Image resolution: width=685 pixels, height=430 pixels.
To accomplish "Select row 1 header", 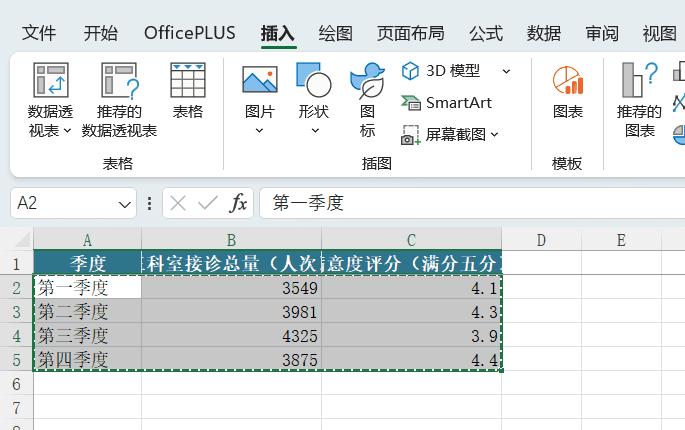I will tap(17, 264).
